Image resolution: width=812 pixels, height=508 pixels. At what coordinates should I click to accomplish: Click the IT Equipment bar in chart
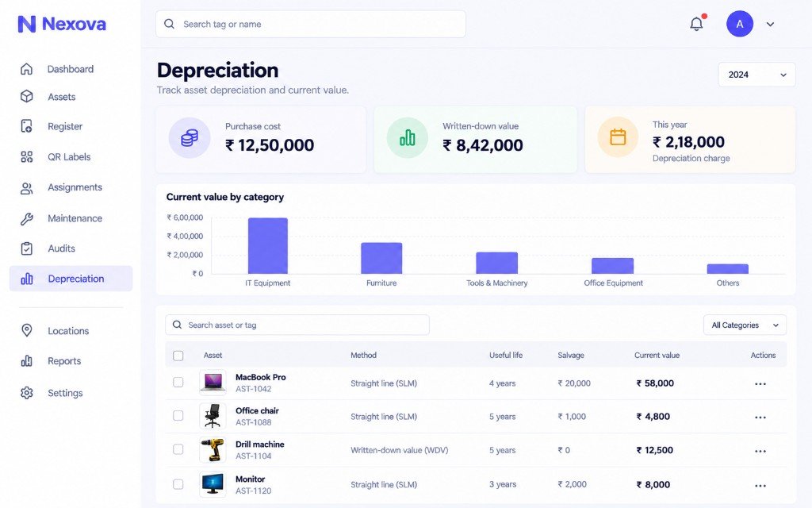point(268,246)
